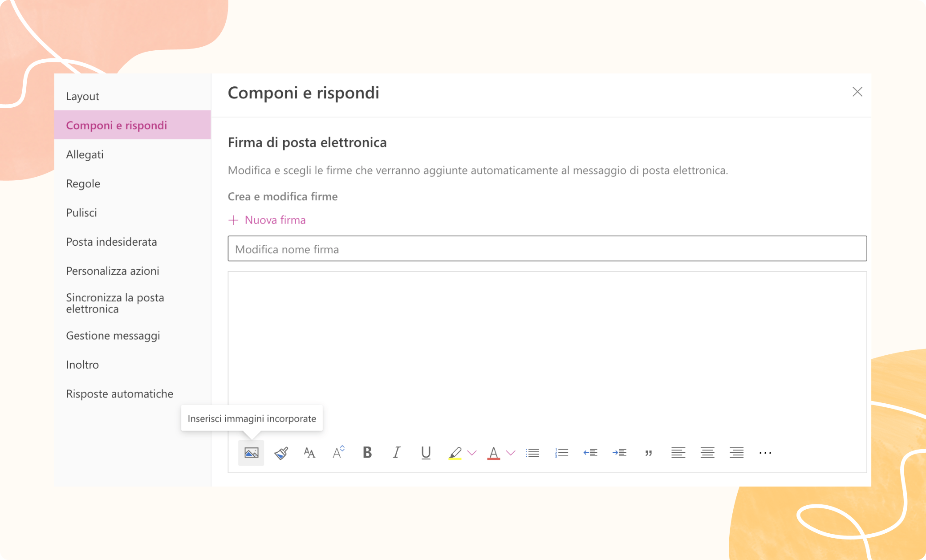
Task: Decrease the text indent
Action: [x=590, y=453]
